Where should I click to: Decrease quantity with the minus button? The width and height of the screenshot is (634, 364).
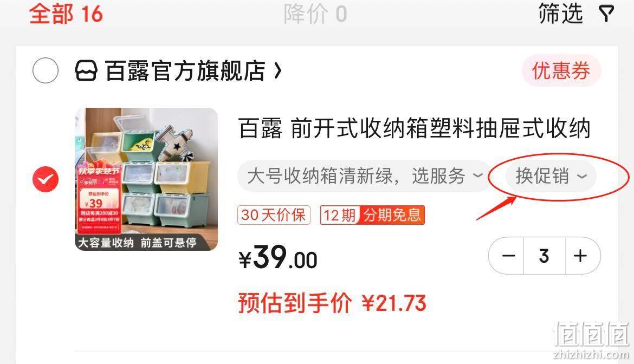(508, 256)
